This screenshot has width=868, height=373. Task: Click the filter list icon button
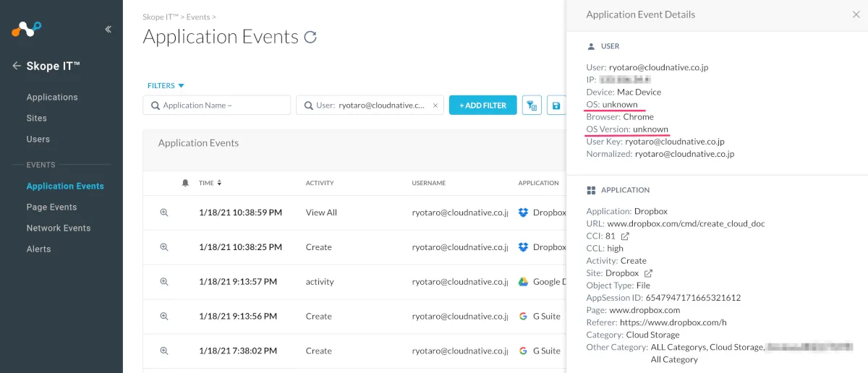(x=532, y=106)
